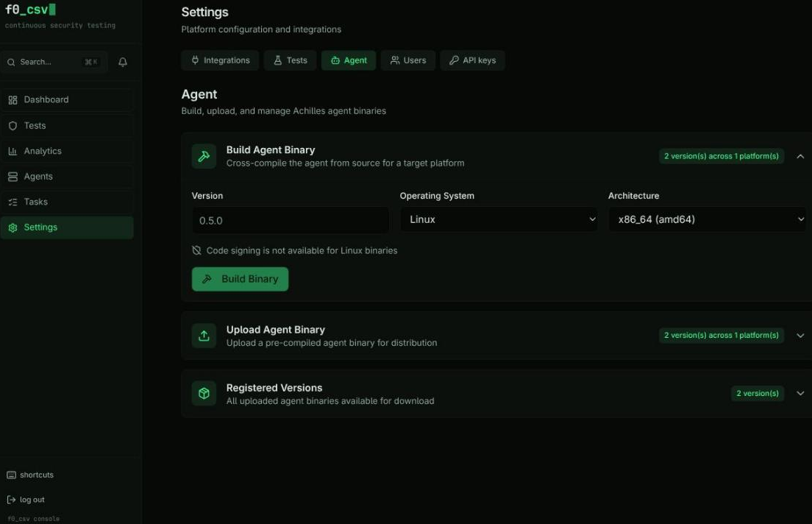Screen dimensions: 812x524
Task: Click 'All uploaded agent binaries available for download' text
Action: coord(330,400)
